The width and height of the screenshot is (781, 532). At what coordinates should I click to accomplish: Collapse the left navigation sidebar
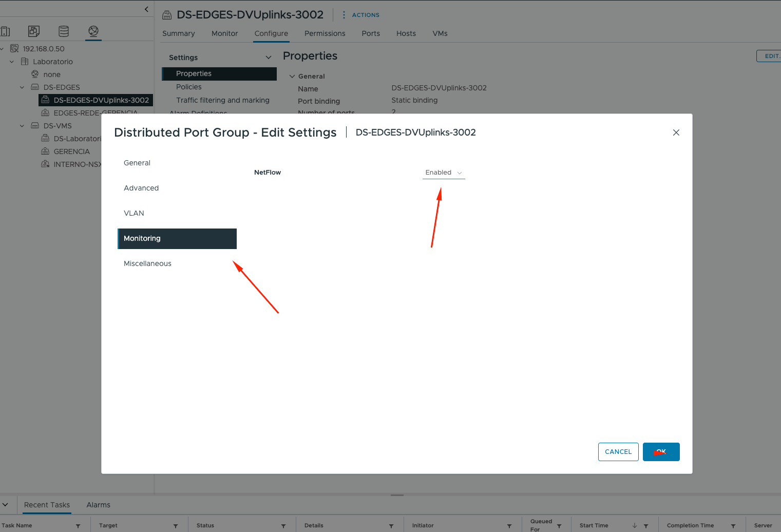(146, 9)
